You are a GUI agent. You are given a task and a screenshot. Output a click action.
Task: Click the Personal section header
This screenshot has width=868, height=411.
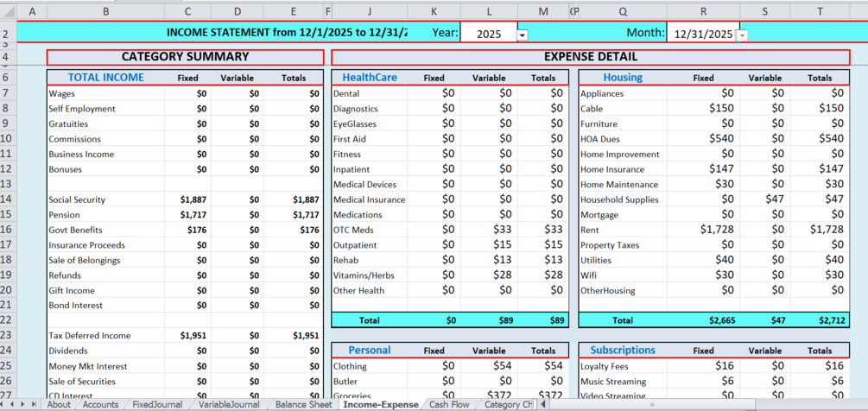pyautogui.click(x=370, y=351)
